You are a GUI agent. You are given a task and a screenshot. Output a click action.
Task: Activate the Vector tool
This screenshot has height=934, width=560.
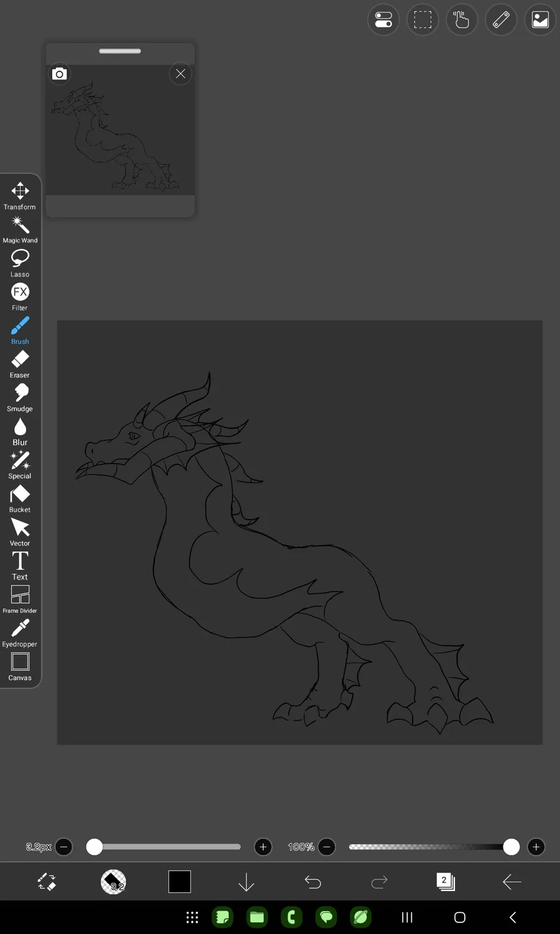tap(20, 532)
